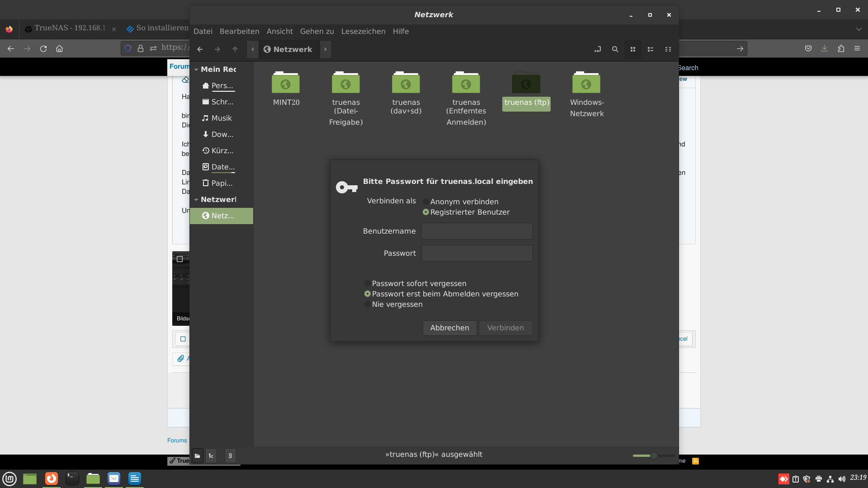Open Musik in sidebar
The image size is (868, 488).
[x=222, y=118]
